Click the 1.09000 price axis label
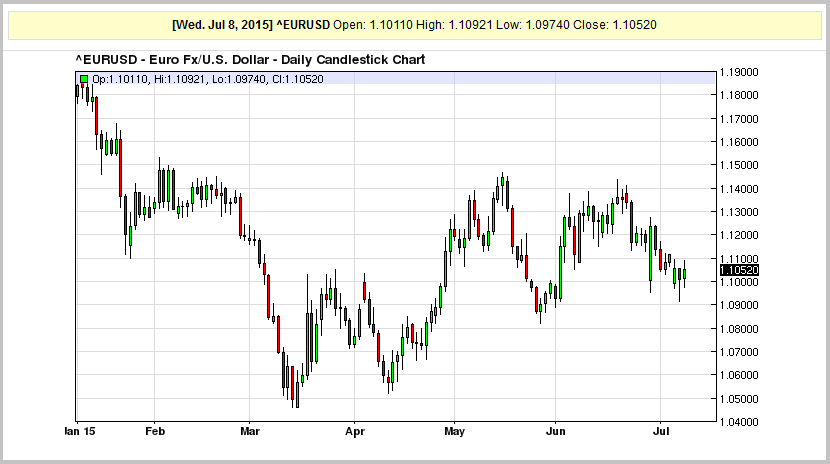This screenshot has height=464, width=830. 739,305
